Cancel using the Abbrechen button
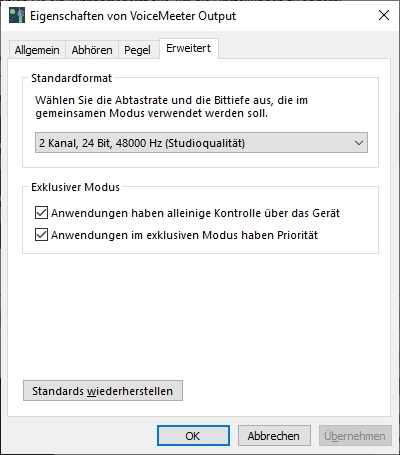The width and height of the screenshot is (400, 455). coord(274,436)
